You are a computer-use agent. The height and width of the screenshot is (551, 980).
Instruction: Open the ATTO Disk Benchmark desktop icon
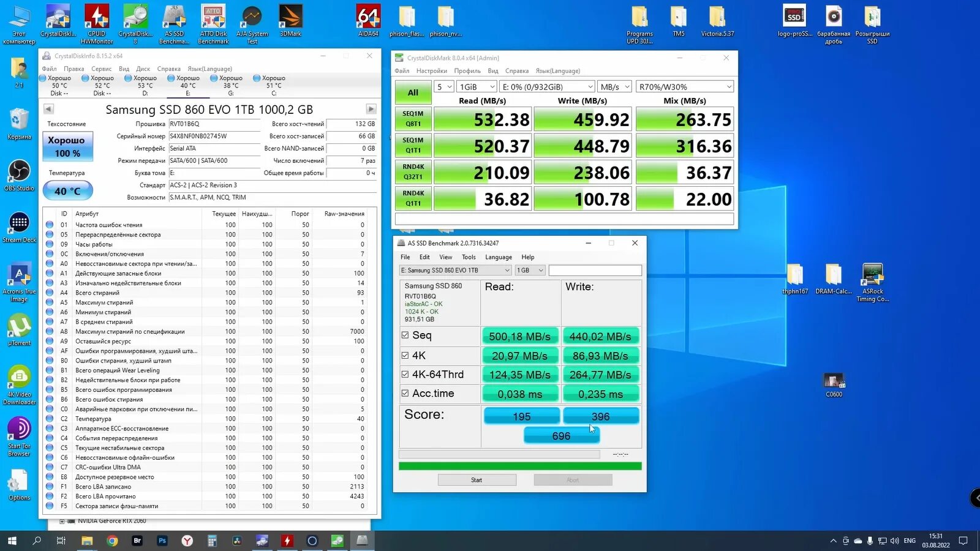click(x=213, y=24)
